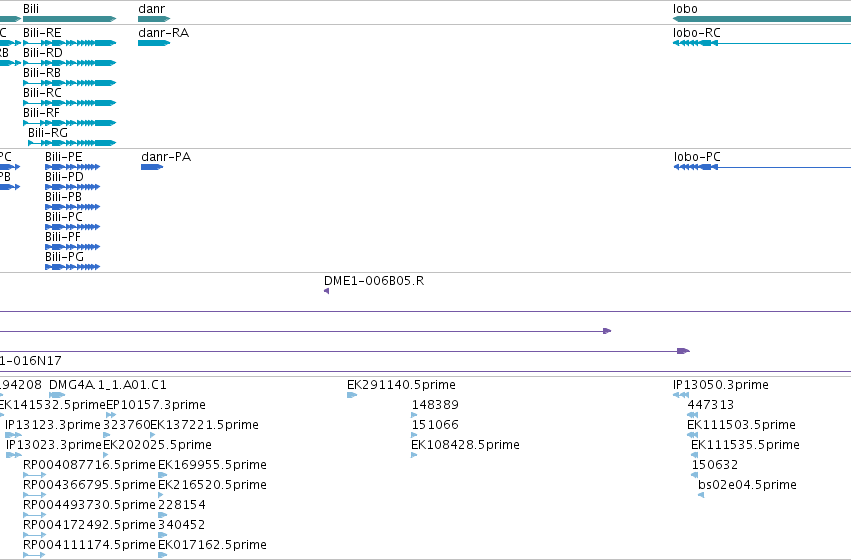Open the lobo-PC protein feature
Viewport: 851px width, 560px height.
pos(762,167)
